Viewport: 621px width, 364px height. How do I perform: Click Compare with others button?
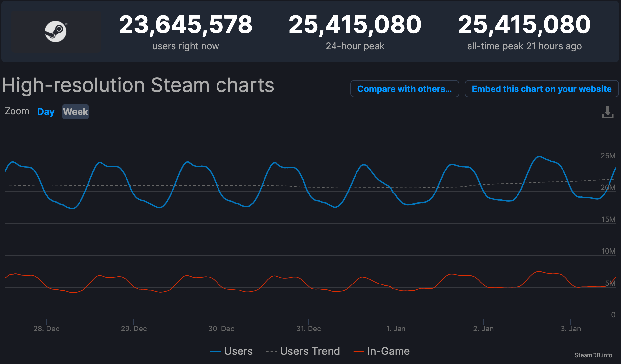tap(404, 89)
